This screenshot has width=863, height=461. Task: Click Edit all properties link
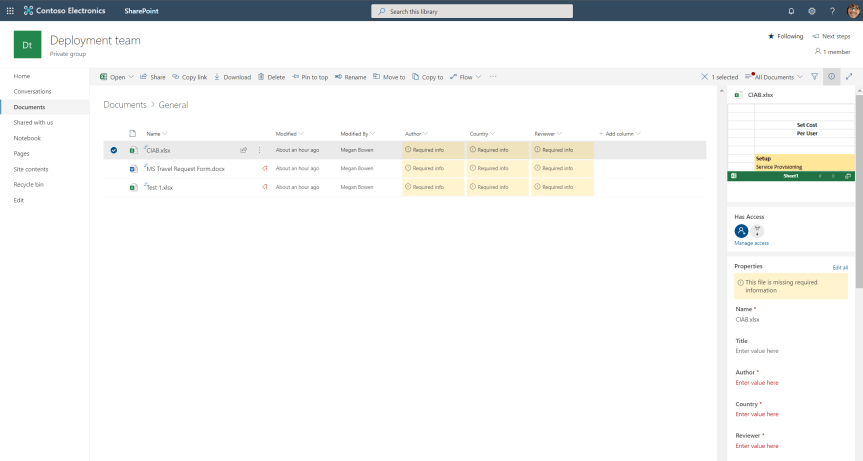pyautogui.click(x=840, y=267)
